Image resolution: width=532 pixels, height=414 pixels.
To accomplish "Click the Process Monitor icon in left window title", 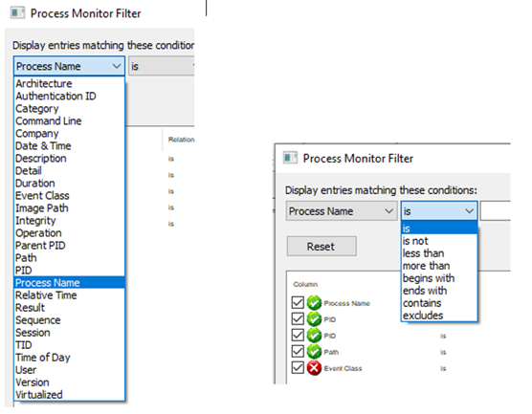I will 17,13.
